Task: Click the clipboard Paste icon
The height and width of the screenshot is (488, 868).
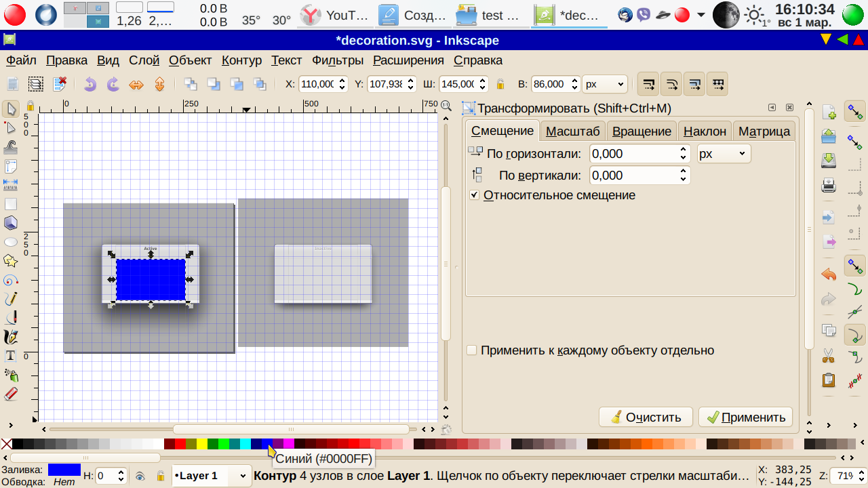Action: click(829, 380)
